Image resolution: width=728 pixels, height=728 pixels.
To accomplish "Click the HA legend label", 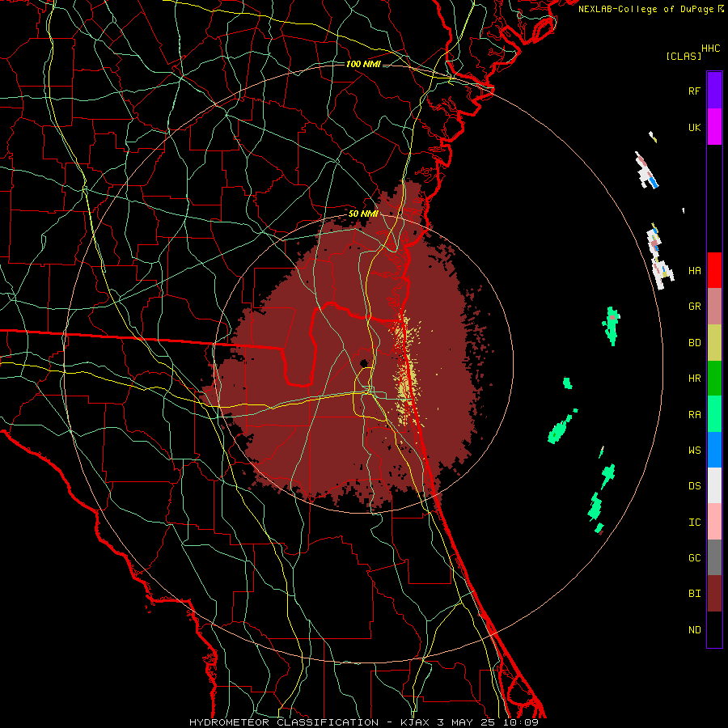I will point(694,270).
